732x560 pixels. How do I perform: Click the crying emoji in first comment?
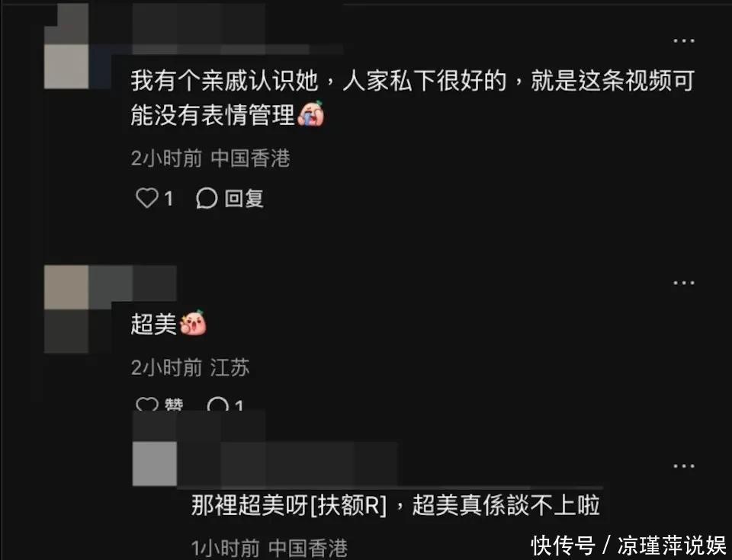point(311,114)
